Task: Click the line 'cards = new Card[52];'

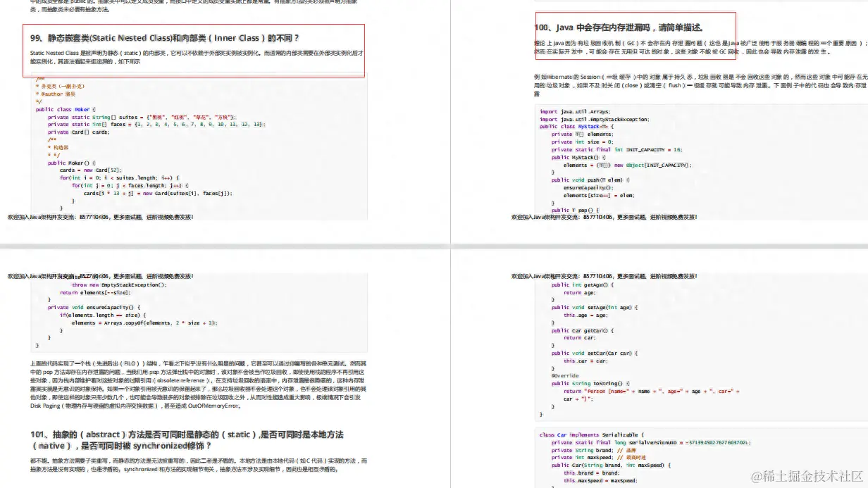Action: click(90, 170)
